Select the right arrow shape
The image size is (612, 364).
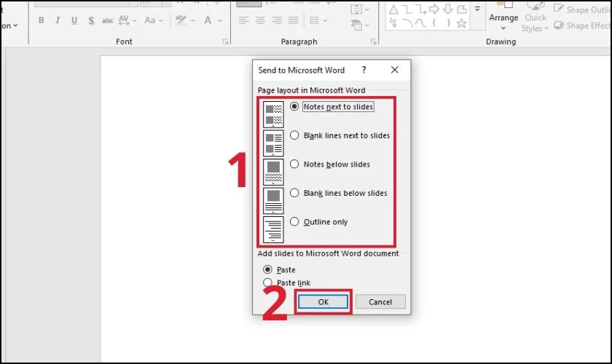[x=434, y=9]
